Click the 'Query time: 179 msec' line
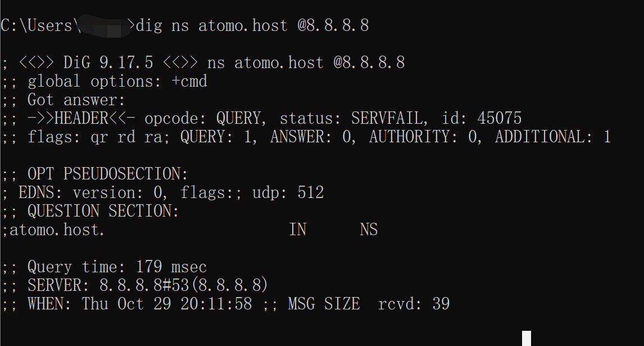Viewport: 644px width, 346px height. coord(117,267)
